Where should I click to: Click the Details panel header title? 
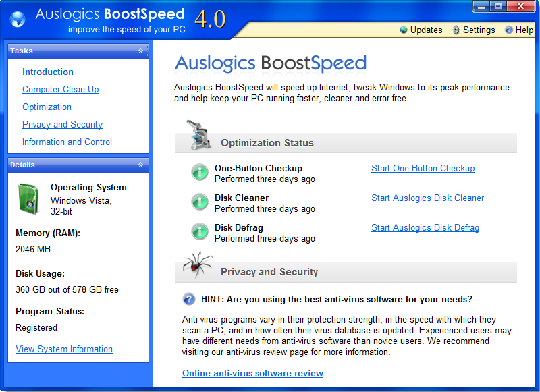pyautogui.click(x=22, y=165)
